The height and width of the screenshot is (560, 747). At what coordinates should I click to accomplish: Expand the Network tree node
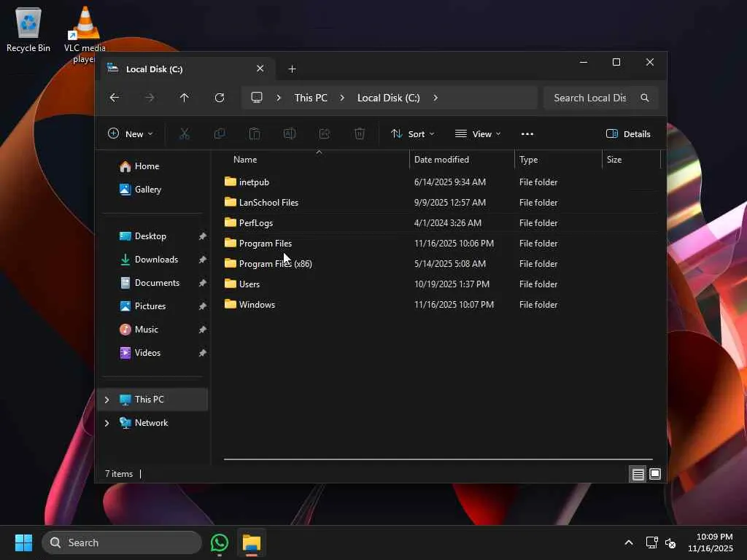coord(107,423)
